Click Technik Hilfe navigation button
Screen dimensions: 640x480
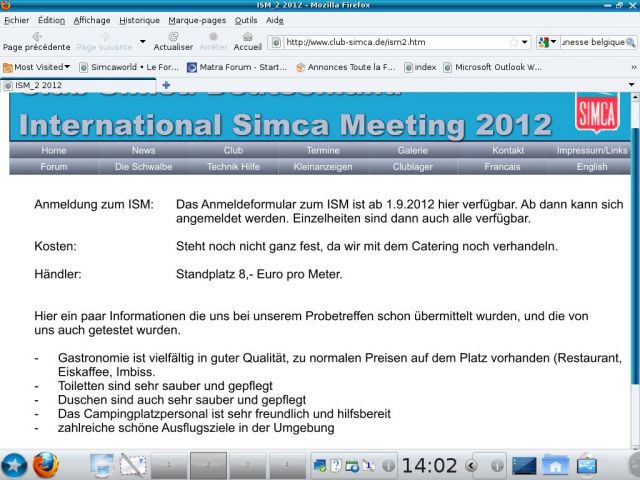233,167
